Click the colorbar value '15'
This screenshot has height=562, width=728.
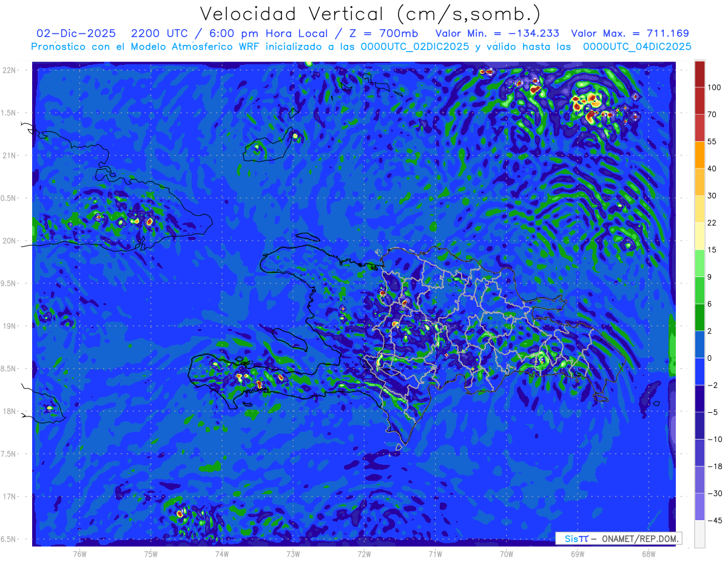tap(712, 250)
